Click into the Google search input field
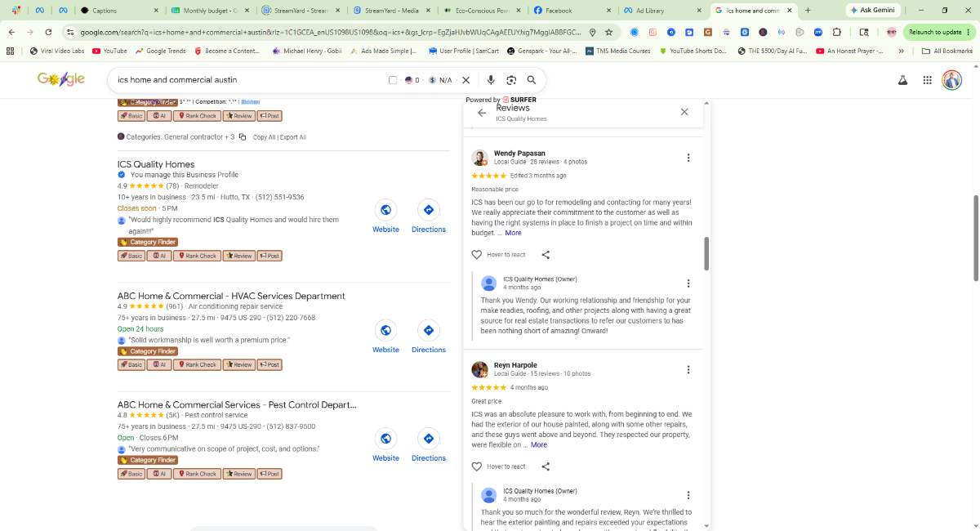Image resolution: width=980 pixels, height=531 pixels. 249,80
